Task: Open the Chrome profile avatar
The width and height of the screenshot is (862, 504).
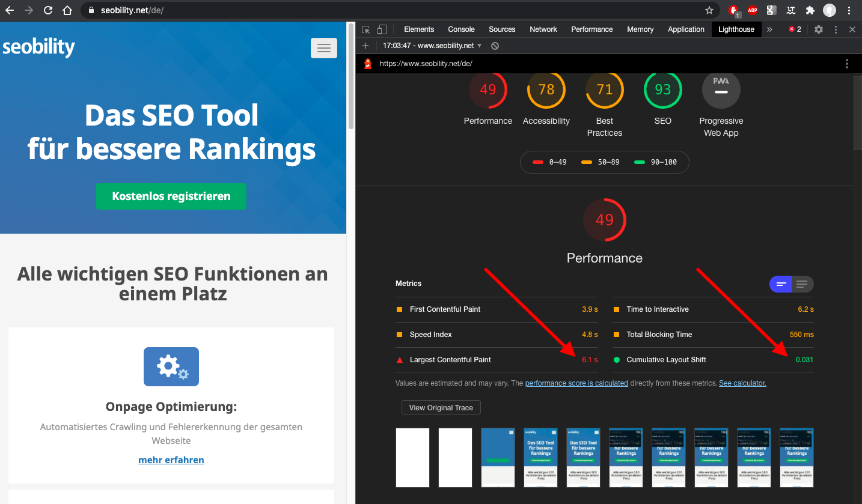Action: coord(830,10)
